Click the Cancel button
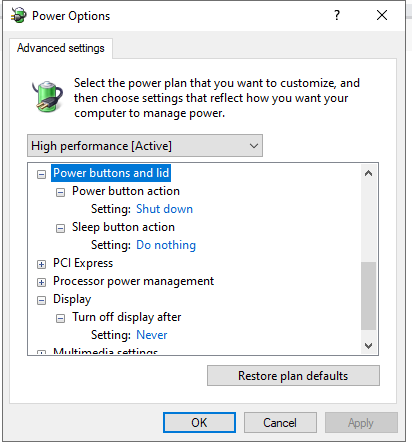This screenshot has width=412, height=446. coord(280,423)
